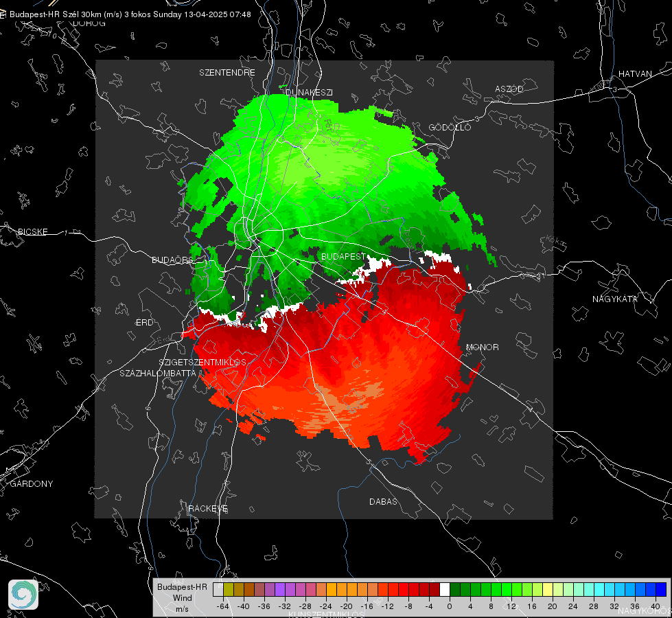Click the ASZÓD town label
The height and width of the screenshot is (618, 672).
509,89
